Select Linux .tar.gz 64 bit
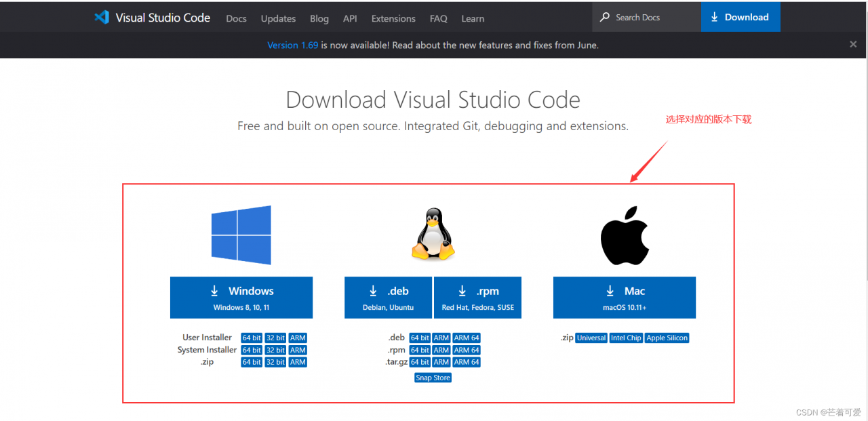The height and width of the screenshot is (421, 868). click(x=420, y=362)
